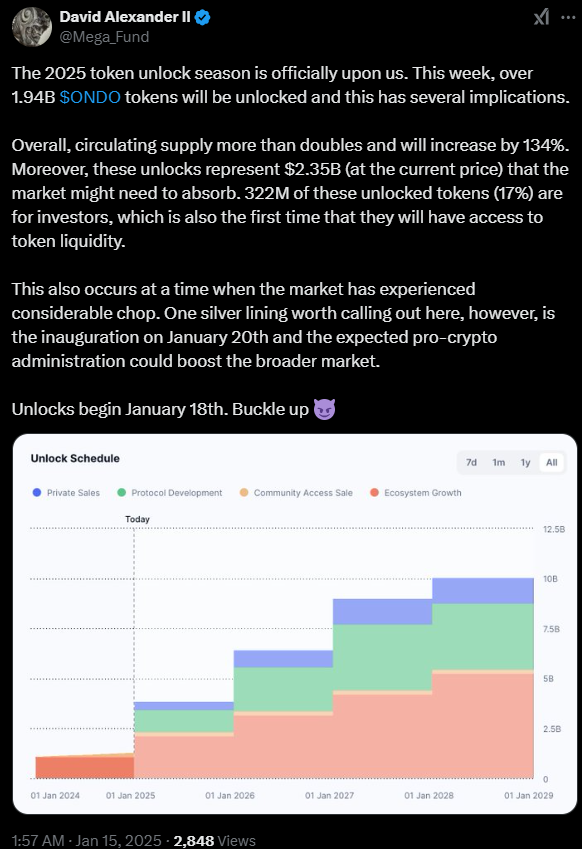Screen dimensions: 582x849
Task: Toggle the Protocol Development legend item
Action: tap(170, 493)
